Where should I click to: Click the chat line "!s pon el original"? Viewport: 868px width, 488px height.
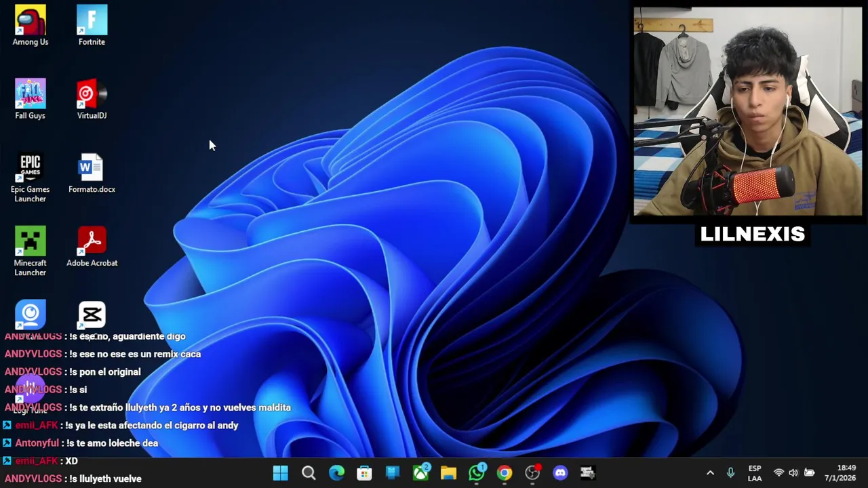[105, 371]
